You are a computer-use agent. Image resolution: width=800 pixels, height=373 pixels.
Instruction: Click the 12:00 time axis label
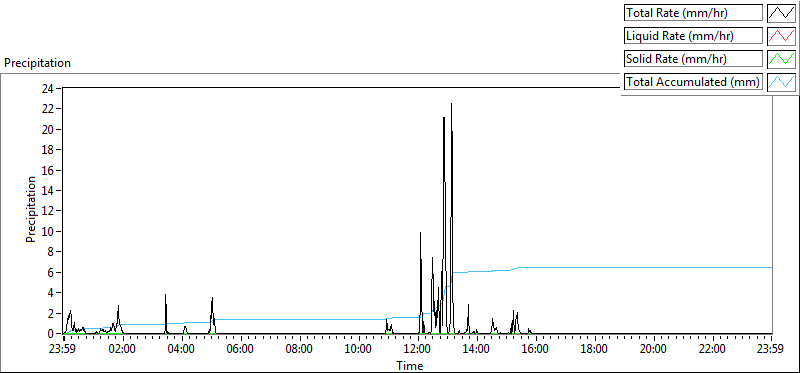[x=418, y=350]
